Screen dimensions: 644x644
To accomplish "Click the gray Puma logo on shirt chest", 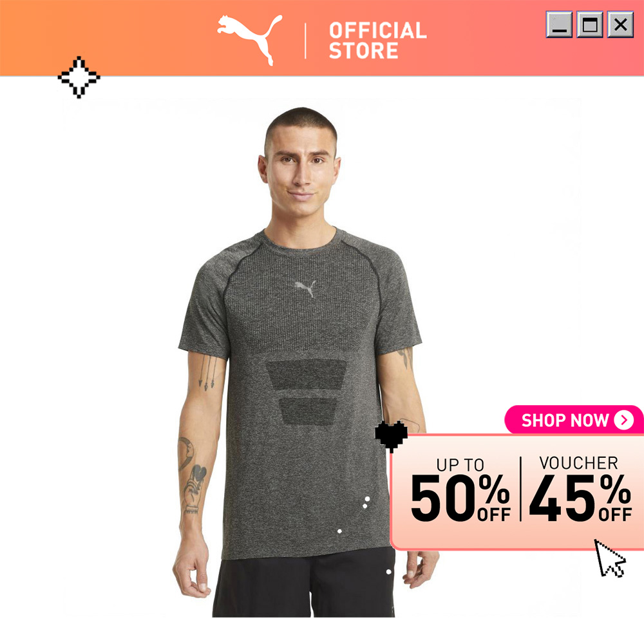I will point(305,288).
